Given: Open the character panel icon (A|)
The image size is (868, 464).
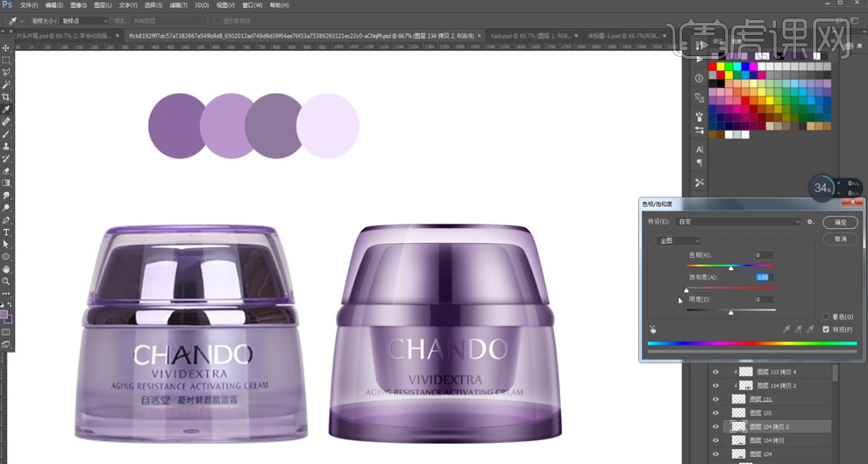Looking at the screenshot, I should pyautogui.click(x=699, y=149).
